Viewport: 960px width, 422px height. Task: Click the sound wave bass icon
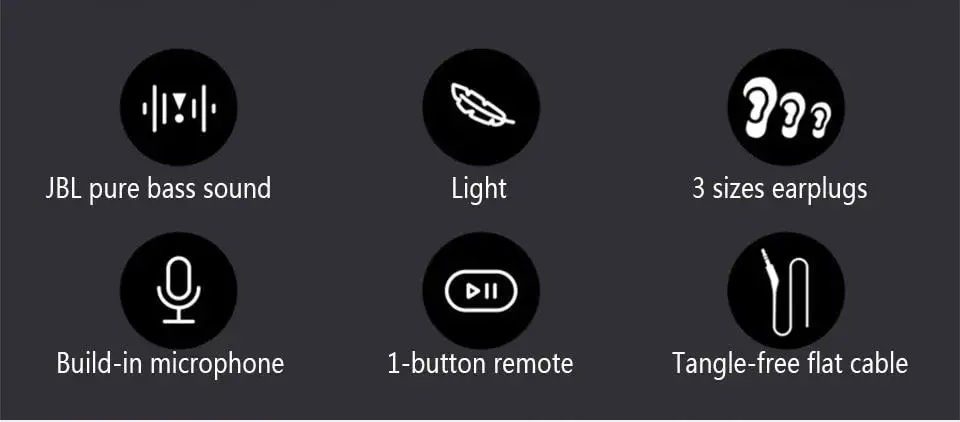(178, 107)
